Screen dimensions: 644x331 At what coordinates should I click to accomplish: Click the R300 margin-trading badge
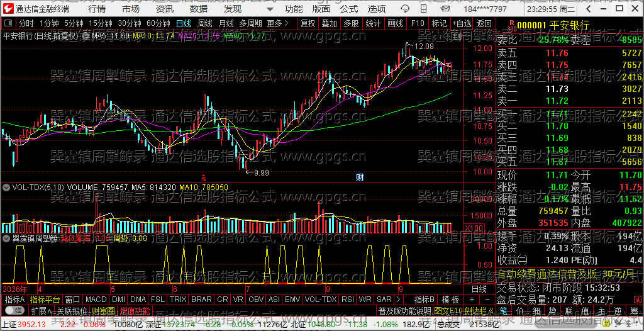pyautogui.click(x=511, y=26)
